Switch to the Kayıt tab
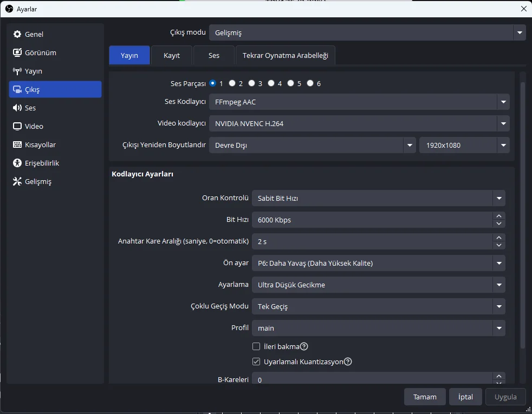The width and height of the screenshot is (532, 414). [172, 55]
